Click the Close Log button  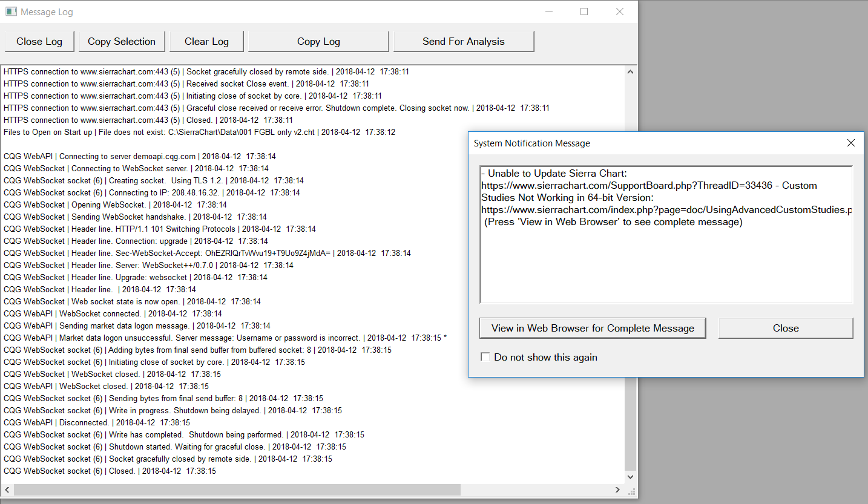tap(39, 41)
